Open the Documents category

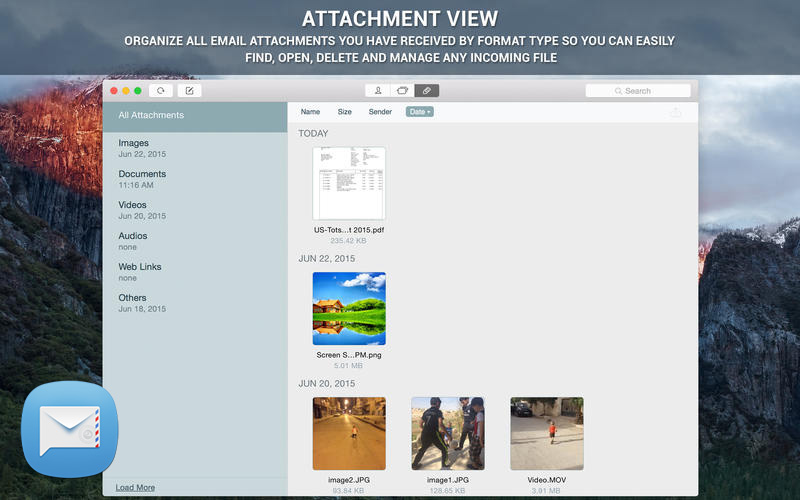pos(195,179)
